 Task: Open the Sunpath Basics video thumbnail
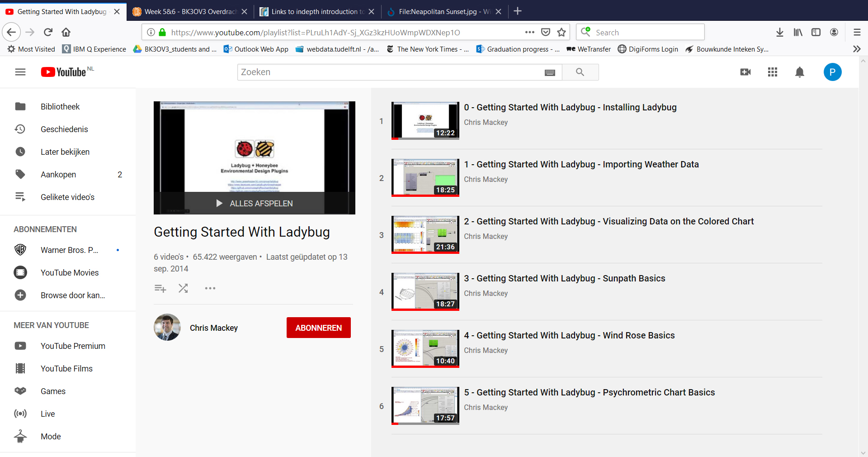click(425, 292)
